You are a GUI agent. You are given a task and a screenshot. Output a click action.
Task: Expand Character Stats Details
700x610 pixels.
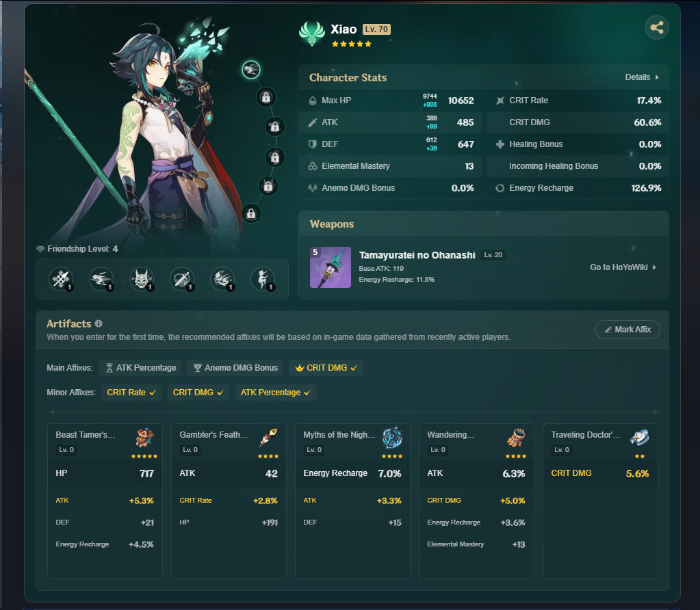coord(642,77)
